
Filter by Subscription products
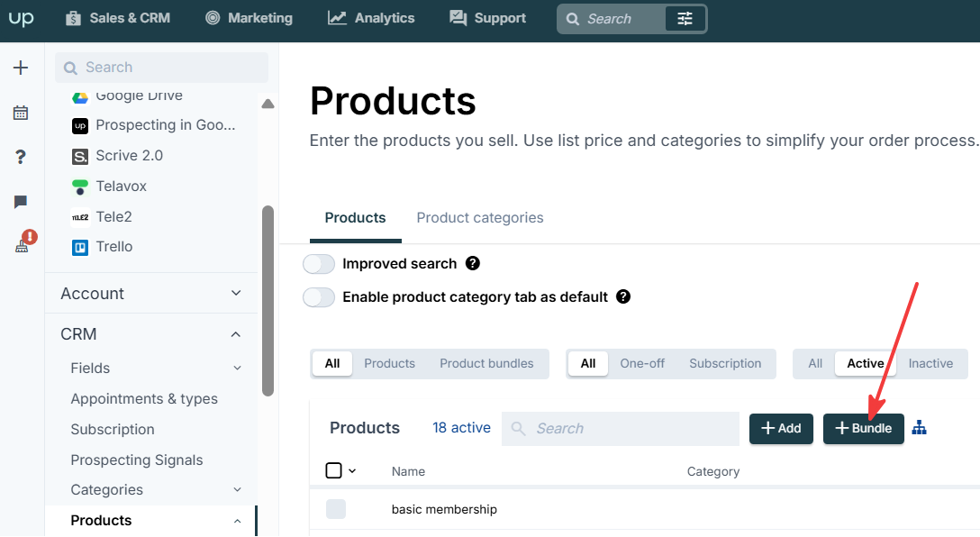725,364
